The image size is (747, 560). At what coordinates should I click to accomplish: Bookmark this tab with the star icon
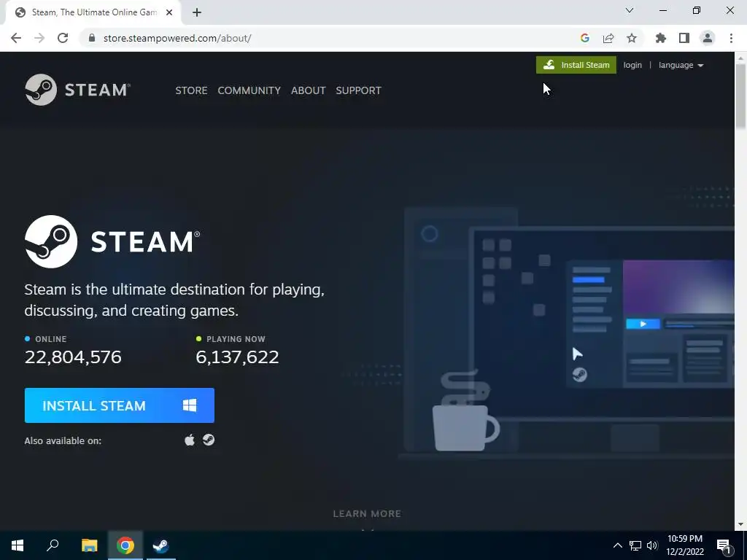point(632,38)
